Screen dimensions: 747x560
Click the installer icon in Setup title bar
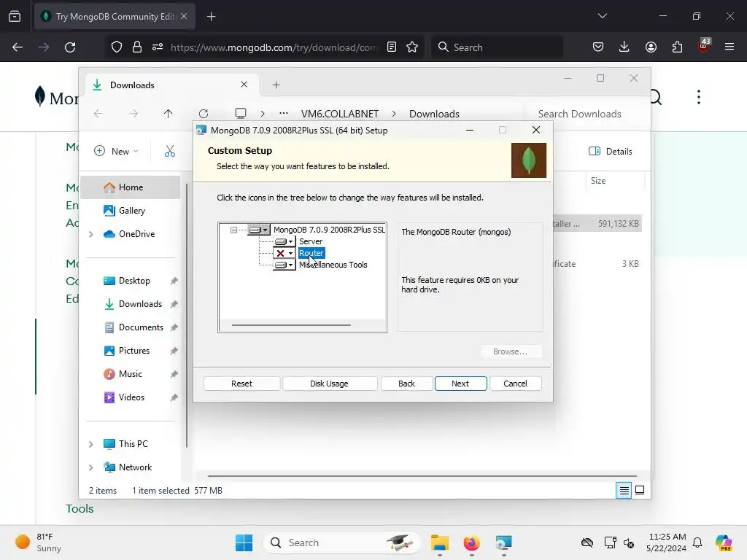pos(201,130)
